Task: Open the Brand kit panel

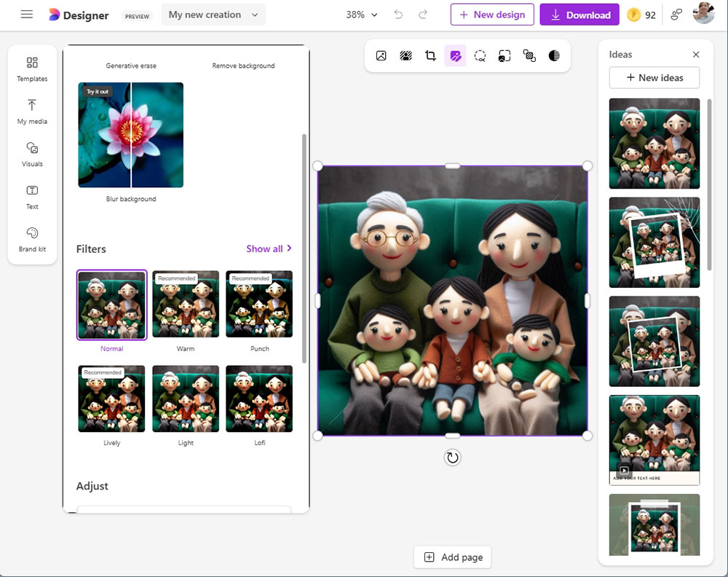Action: 32,239
